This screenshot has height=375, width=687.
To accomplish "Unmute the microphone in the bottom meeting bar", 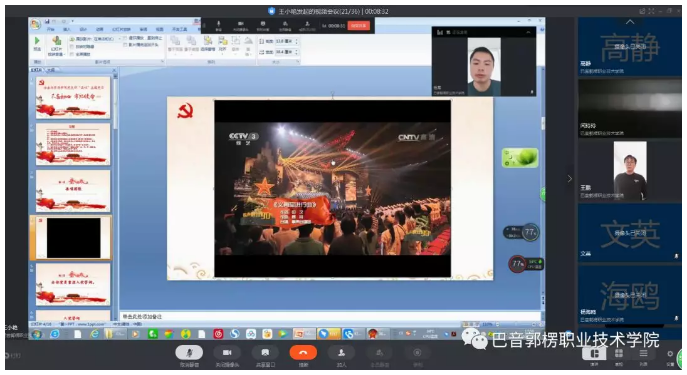I will click(x=189, y=353).
